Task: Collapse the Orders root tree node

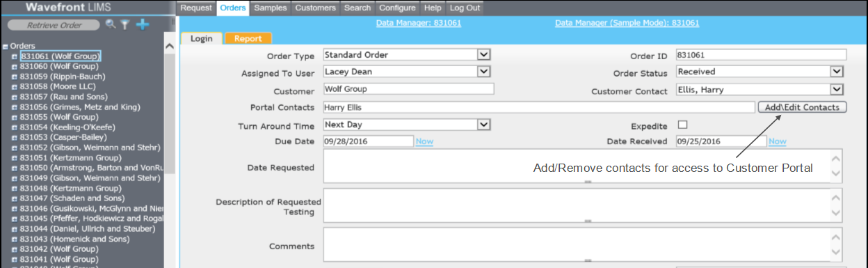Action: pyautogui.click(x=6, y=47)
